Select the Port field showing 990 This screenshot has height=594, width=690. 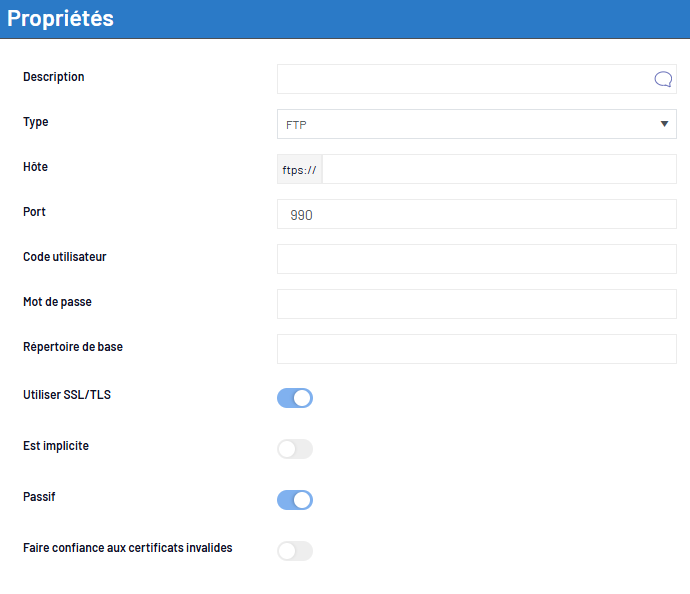tap(477, 214)
